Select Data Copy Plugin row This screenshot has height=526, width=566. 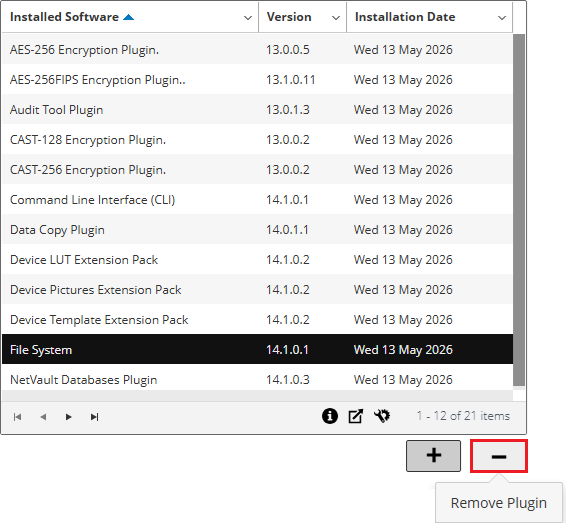pyautogui.click(x=257, y=229)
